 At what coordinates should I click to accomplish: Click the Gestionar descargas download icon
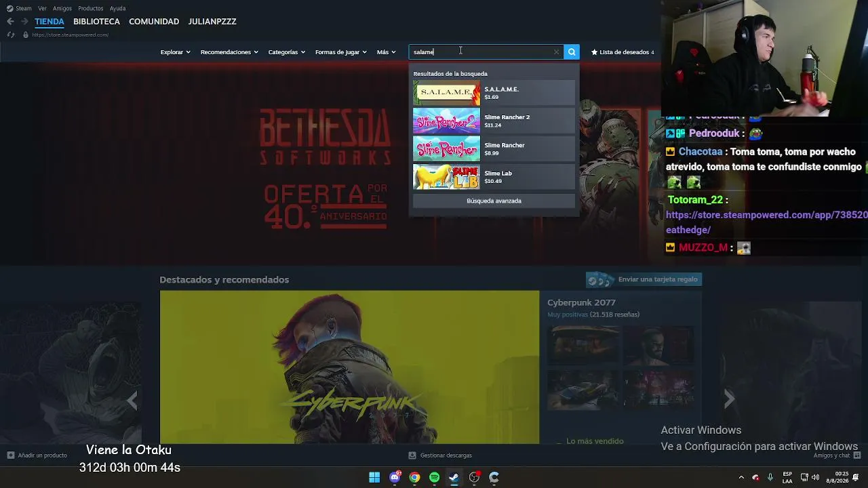coord(412,455)
